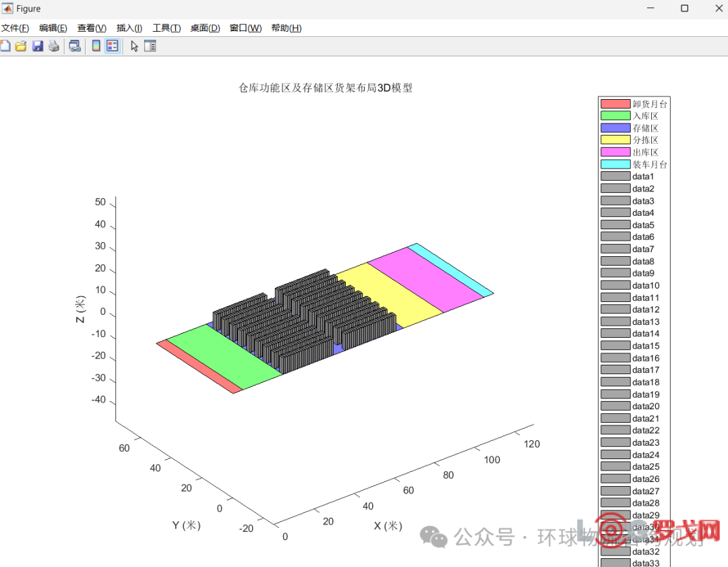Toggle the Insert Legend toolbar button
This screenshot has height=567, width=728.
[112, 47]
